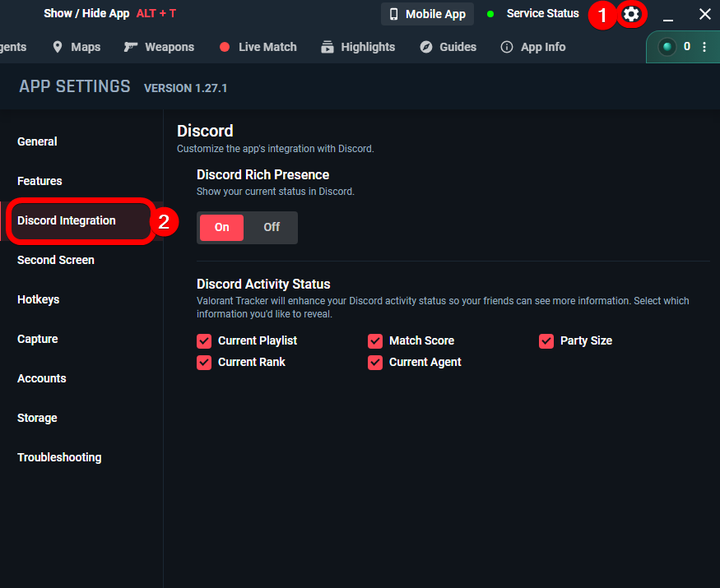
Task: Switch to the Live Match tab
Action: [x=258, y=47]
